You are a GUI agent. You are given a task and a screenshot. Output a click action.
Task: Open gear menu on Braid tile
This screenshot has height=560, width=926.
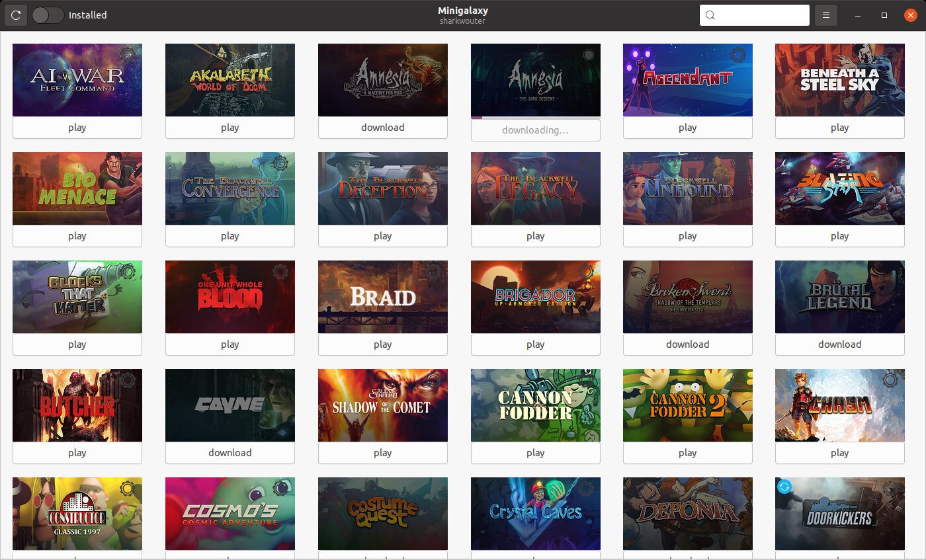(433, 272)
